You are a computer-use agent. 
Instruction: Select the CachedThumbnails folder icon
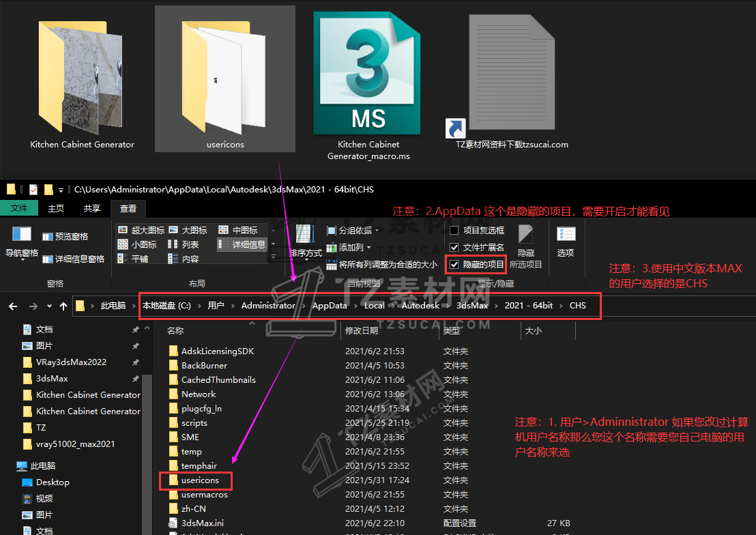pyautogui.click(x=173, y=379)
